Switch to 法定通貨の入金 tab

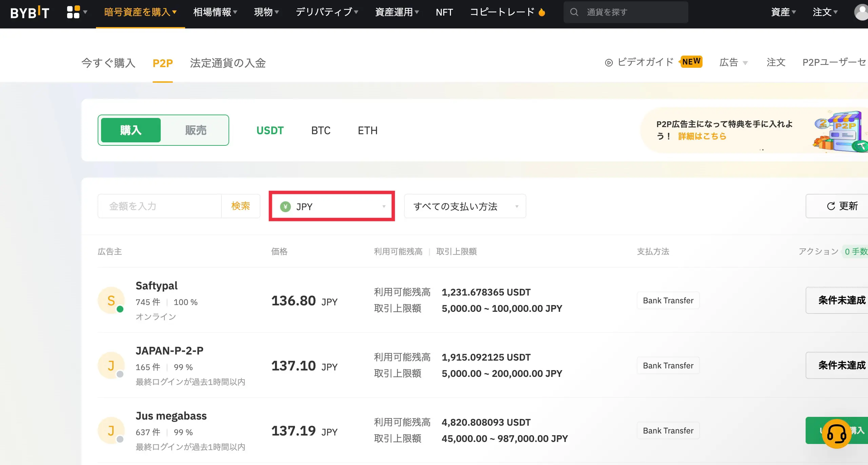[228, 63]
